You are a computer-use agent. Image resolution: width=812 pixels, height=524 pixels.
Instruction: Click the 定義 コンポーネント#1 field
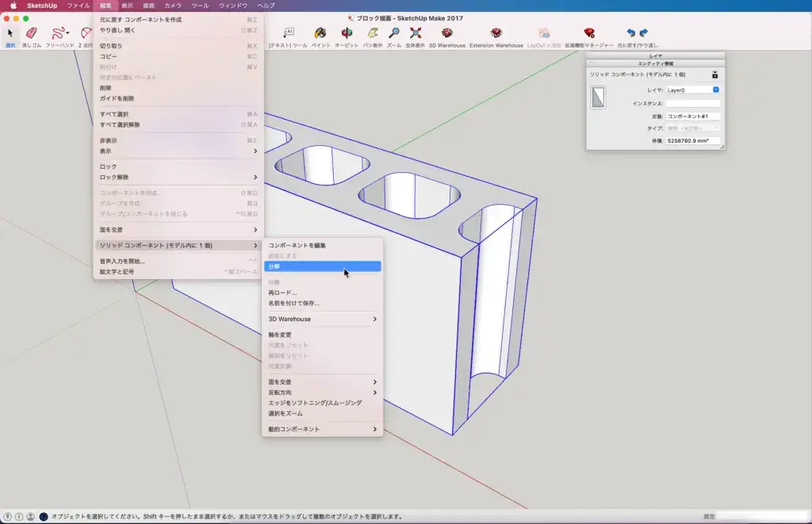pyautogui.click(x=692, y=116)
